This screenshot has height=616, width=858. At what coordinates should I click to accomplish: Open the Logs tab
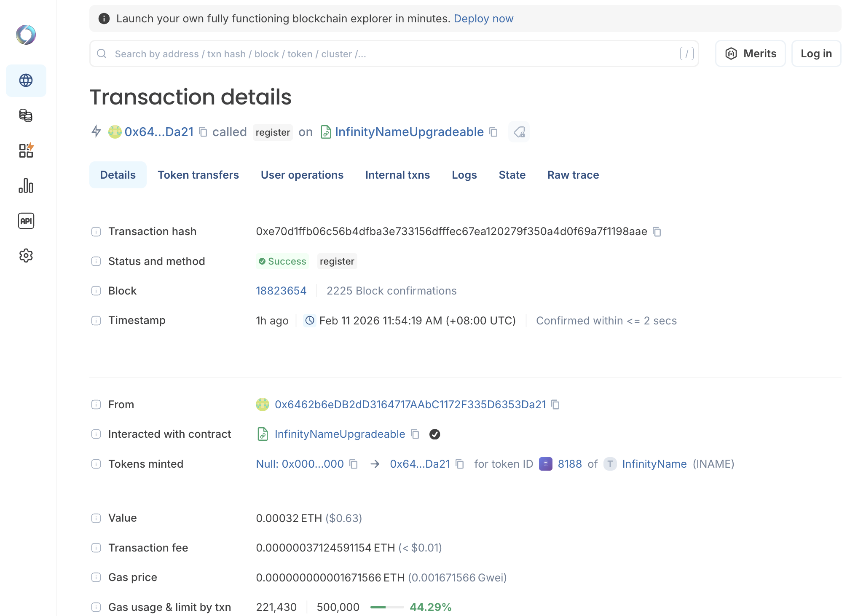[x=464, y=174]
